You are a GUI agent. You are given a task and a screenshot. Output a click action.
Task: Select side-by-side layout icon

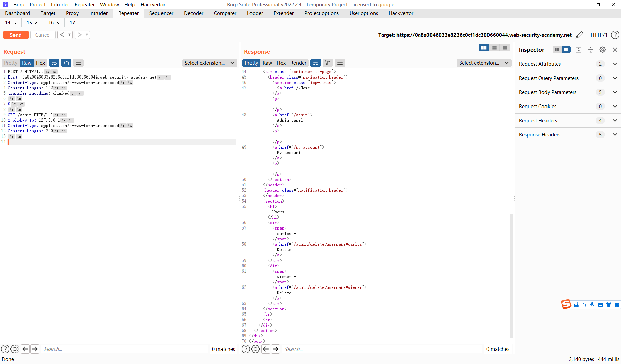click(x=484, y=48)
